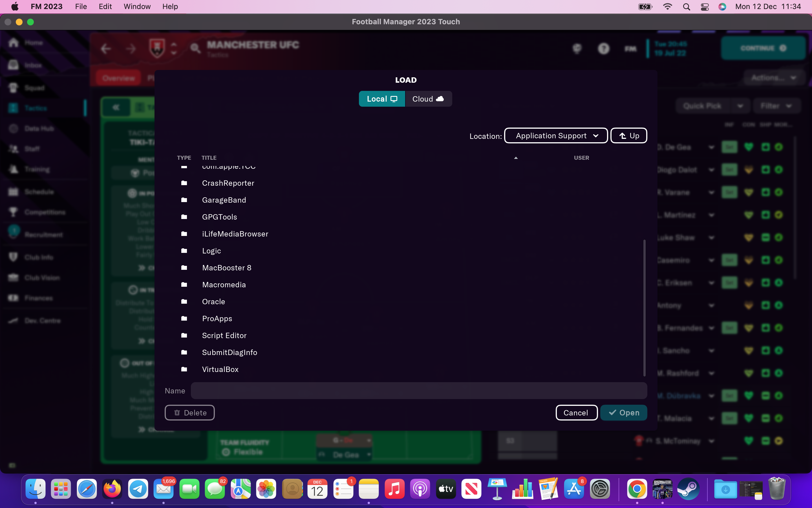Open the Edit menu
Screen dimensions: 812x508
point(105,7)
